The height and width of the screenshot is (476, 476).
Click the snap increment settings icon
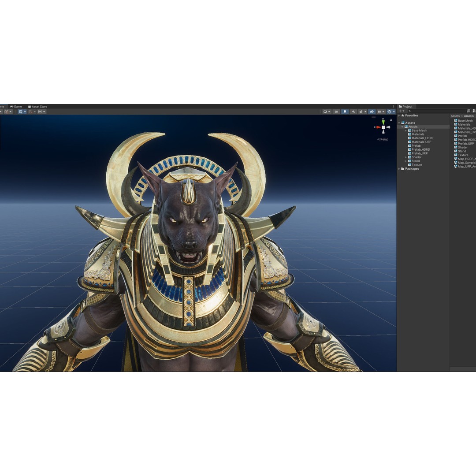[x=30, y=112]
